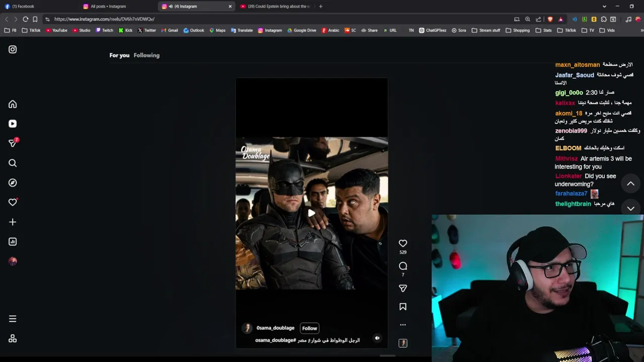The width and height of the screenshot is (644, 362).
Task: Open the YouTube bookmark
Action: click(x=56, y=30)
